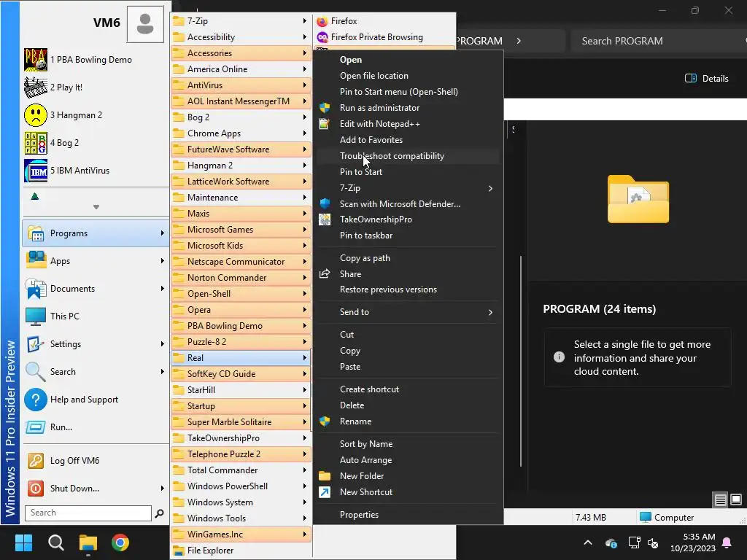Expand the Microsoft Games folder
This screenshot has width=747, height=560.
(241, 230)
